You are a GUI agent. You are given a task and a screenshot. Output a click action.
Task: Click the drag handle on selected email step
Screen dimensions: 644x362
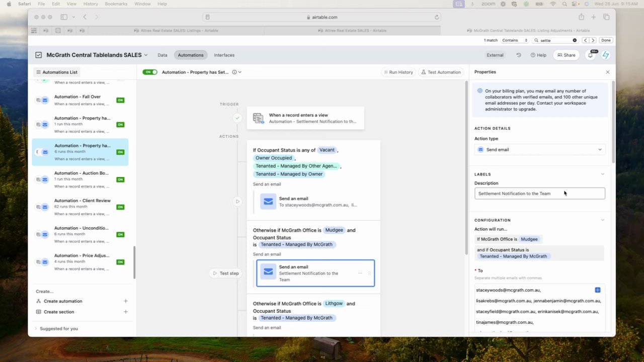pyautogui.click(x=369, y=273)
